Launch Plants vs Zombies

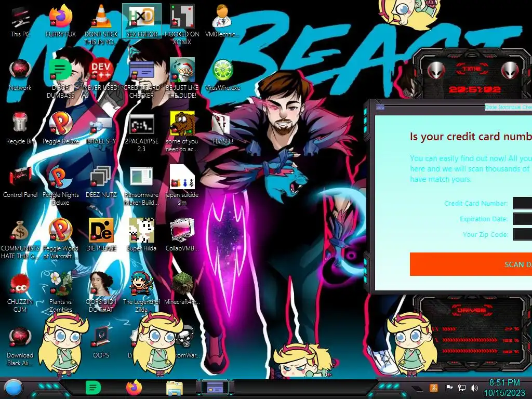(60, 292)
